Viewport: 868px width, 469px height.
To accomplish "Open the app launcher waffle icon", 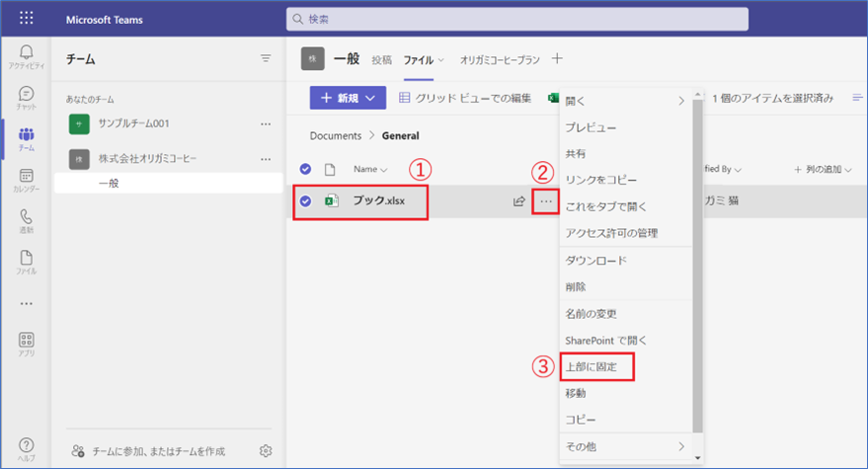I will (27, 19).
